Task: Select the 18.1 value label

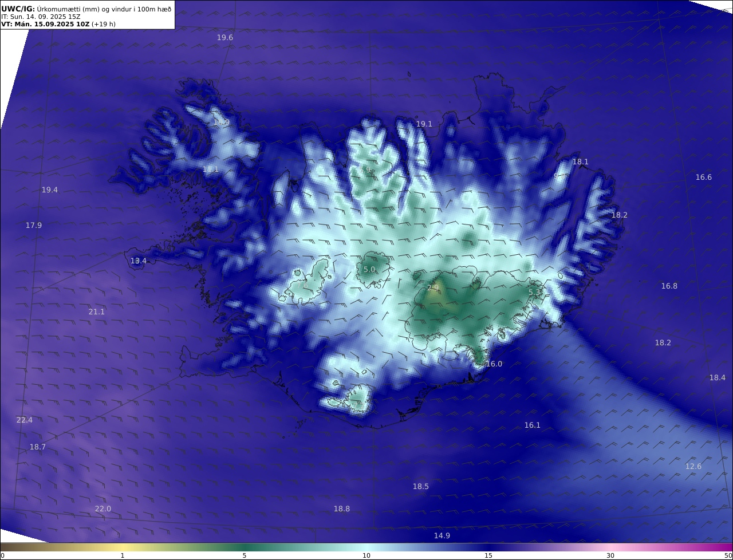Action: [581, 162]
